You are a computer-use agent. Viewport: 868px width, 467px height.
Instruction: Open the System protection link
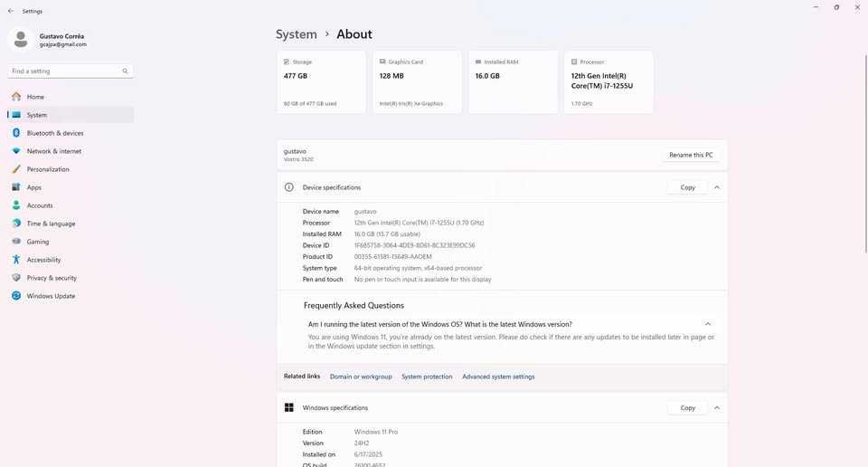coord(427,376)
